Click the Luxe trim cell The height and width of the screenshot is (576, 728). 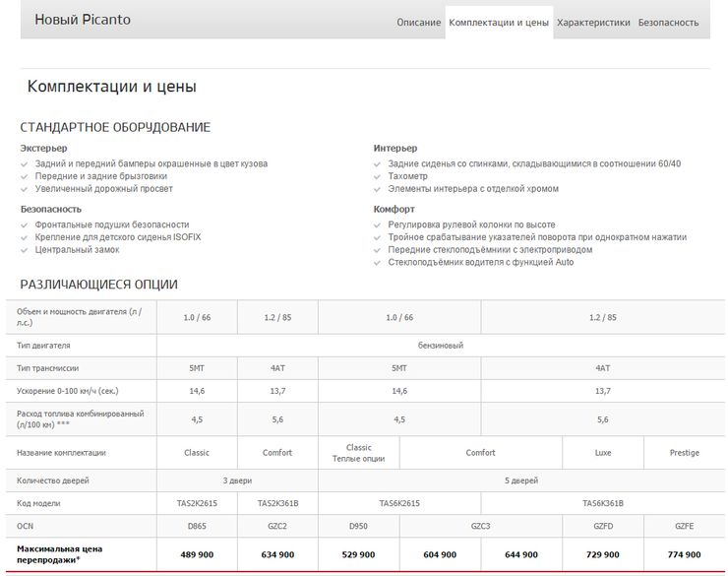[603, 453]
